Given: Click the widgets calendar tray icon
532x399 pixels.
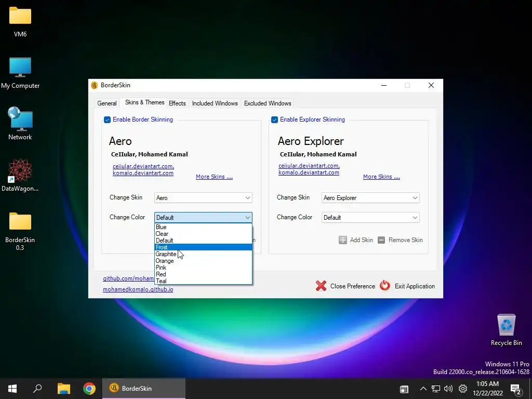Looking at the screenshot, I should tap(404, 389).
